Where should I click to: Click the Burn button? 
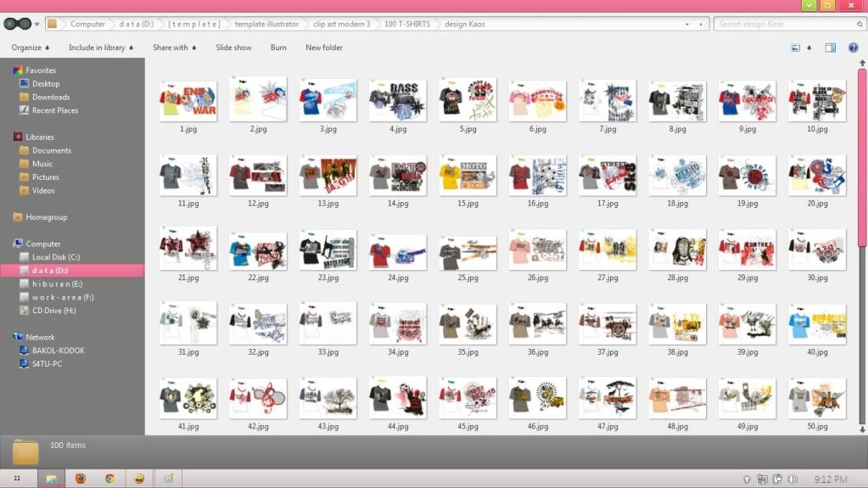coord(278,48)
